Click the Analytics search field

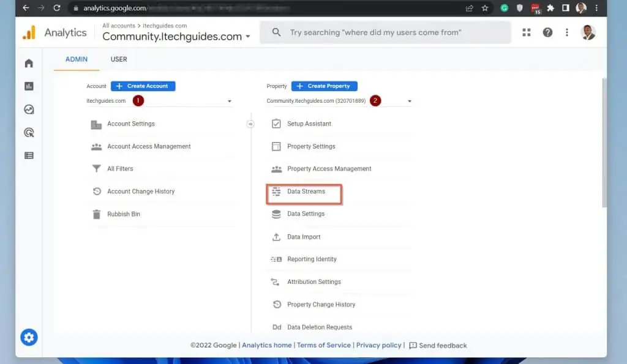(386, 32)
